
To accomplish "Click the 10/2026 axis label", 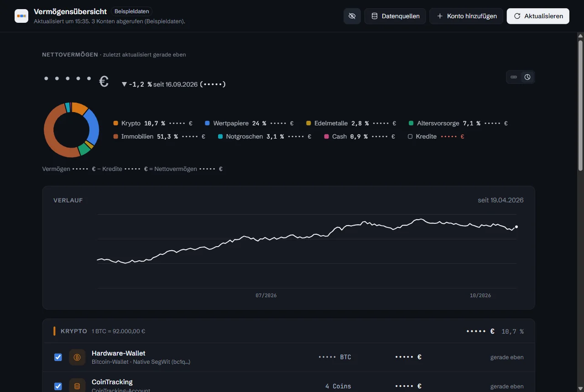I will tap(480, 295).
